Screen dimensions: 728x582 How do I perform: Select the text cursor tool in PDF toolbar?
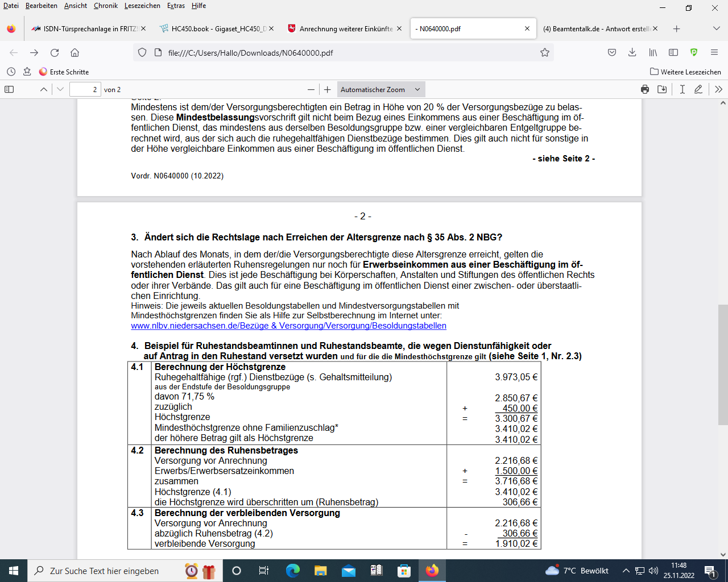point(682,89)
